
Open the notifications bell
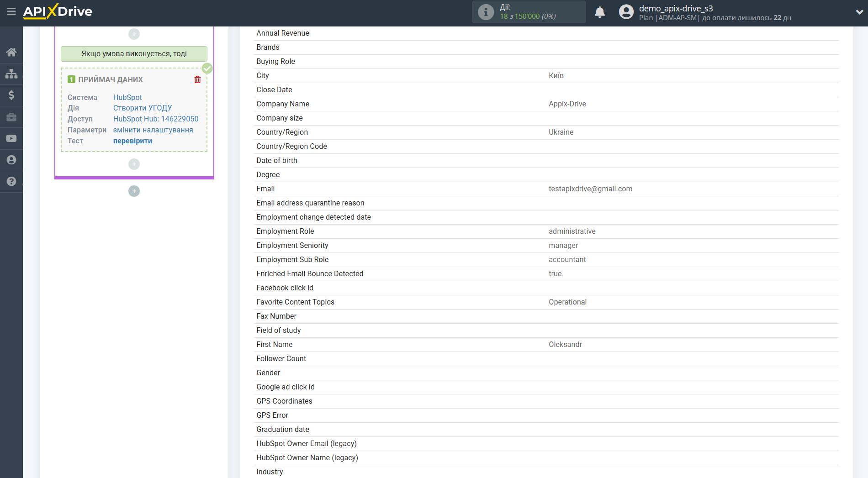[x=600, y=12]
